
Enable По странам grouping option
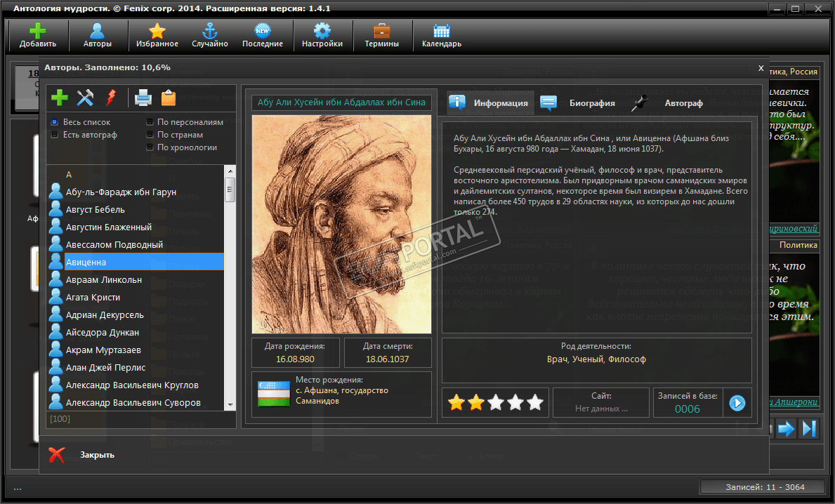point(150,135)
